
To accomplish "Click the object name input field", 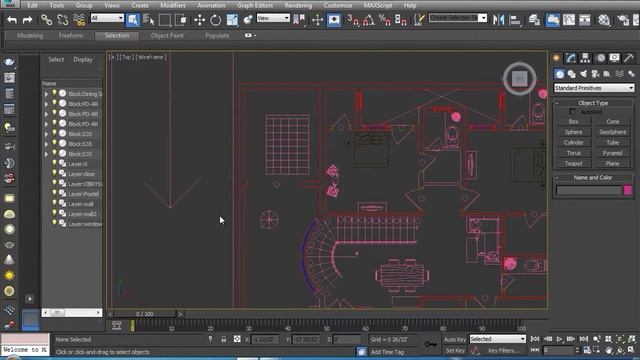I will 589,190.
